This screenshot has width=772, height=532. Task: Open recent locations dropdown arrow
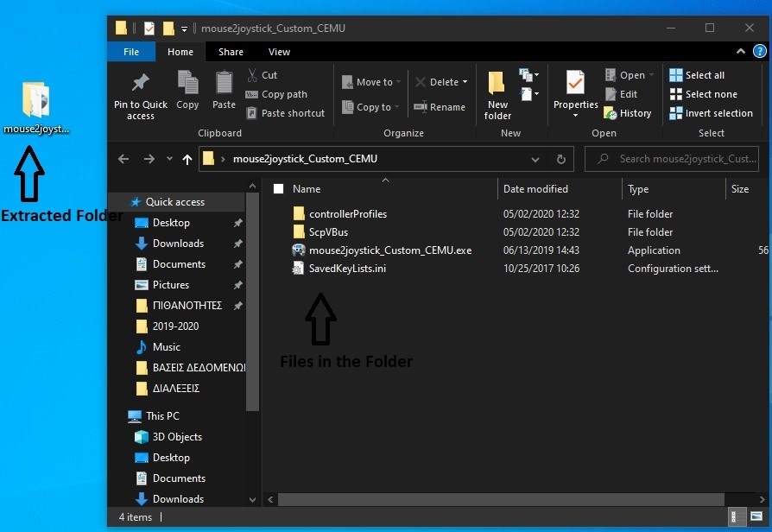point(169,159)
